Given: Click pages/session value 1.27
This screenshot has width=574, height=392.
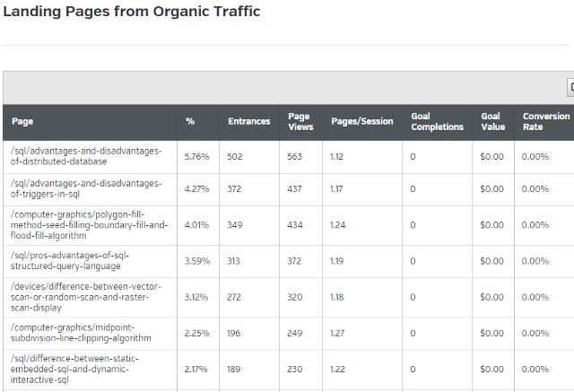Looking at the screenshot, I should (337, 333).
